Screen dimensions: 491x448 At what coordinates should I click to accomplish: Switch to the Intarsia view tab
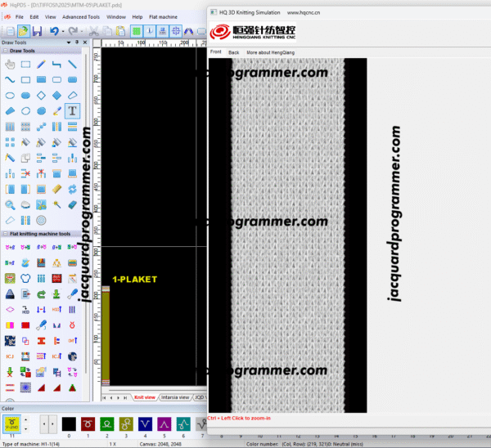pos(175,397)
